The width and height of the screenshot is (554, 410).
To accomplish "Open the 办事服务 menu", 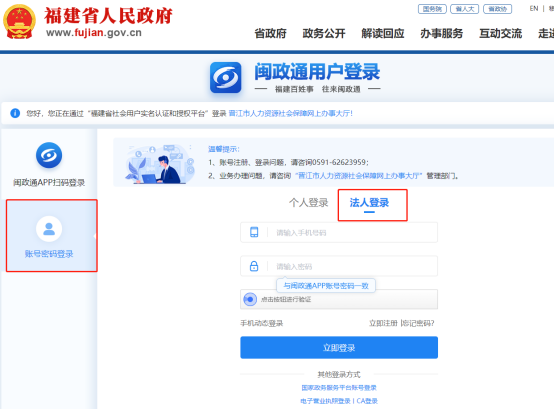I will tap(441, 34).
